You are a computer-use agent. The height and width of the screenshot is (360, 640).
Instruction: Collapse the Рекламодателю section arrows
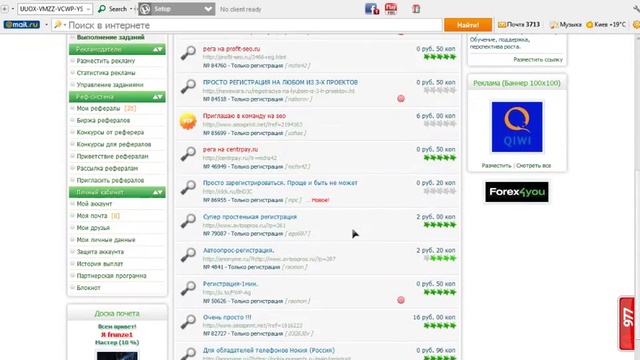point(158,49)
